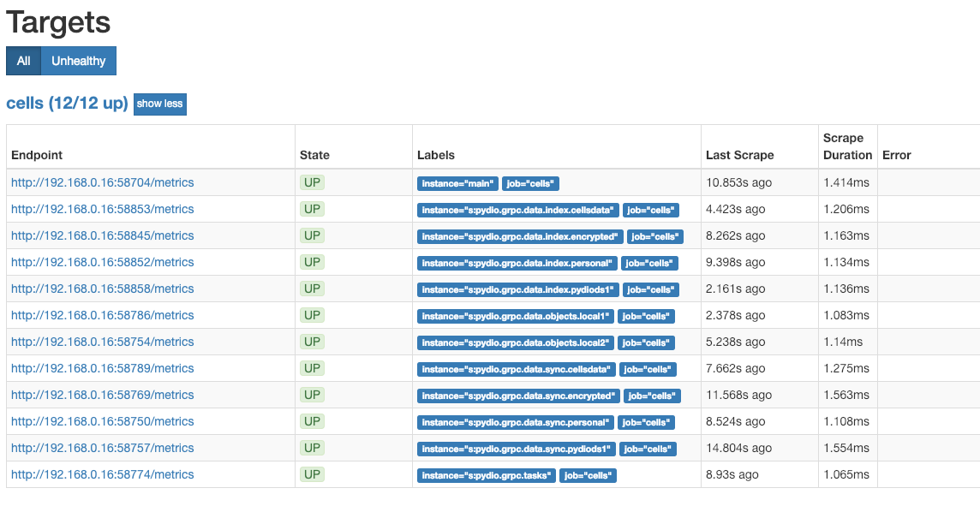Select the Scrape Duration column header

click(847, 146)
